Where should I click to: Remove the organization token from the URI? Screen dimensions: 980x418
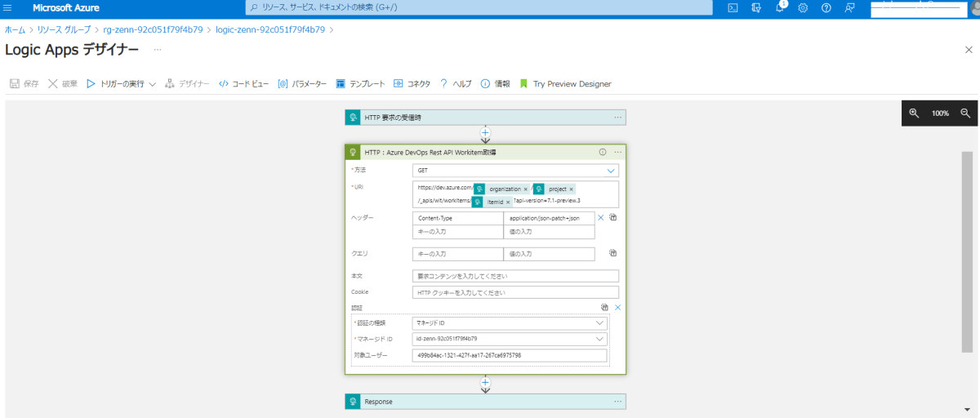[x=525, y=189]
